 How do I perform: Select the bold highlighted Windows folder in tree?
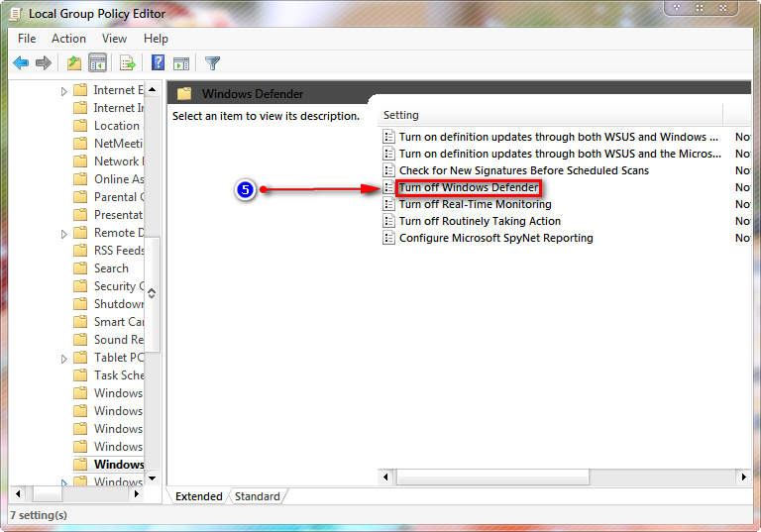(x=119, y=465)
